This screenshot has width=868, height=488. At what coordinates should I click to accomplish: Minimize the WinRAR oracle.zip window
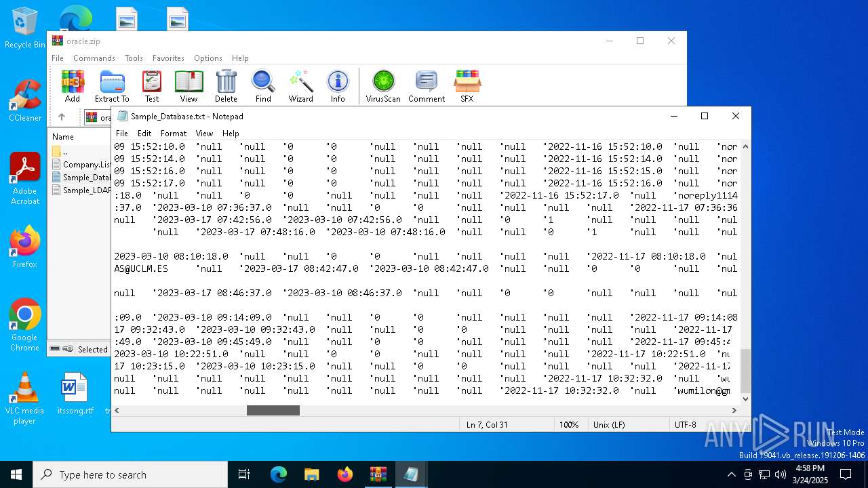pyautogui.click(x=609, y=41)
